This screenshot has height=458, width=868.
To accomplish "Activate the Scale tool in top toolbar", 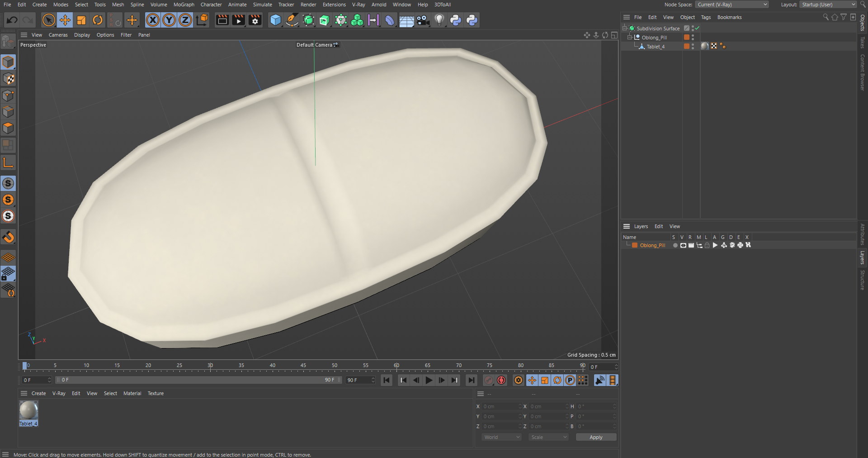I will click(81, 20).
